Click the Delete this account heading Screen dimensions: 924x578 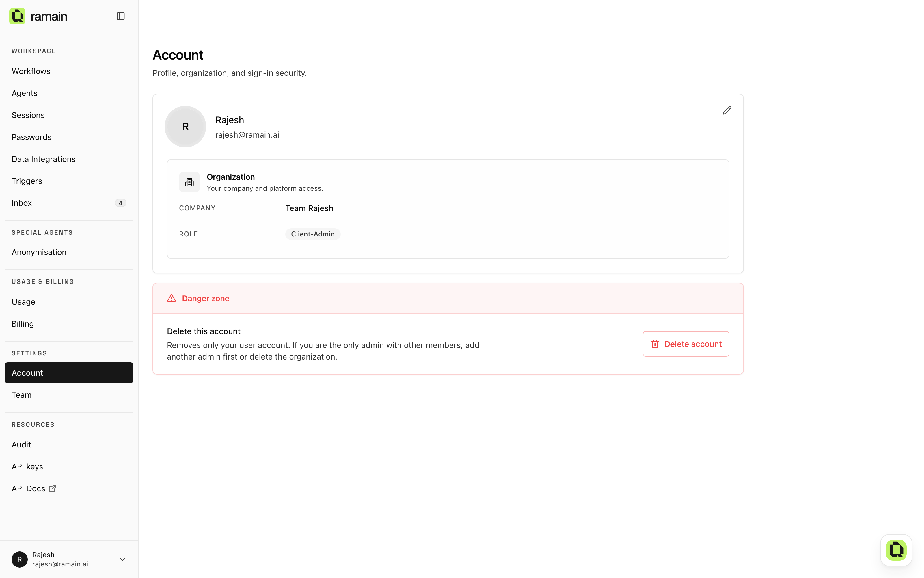[204, 331]
